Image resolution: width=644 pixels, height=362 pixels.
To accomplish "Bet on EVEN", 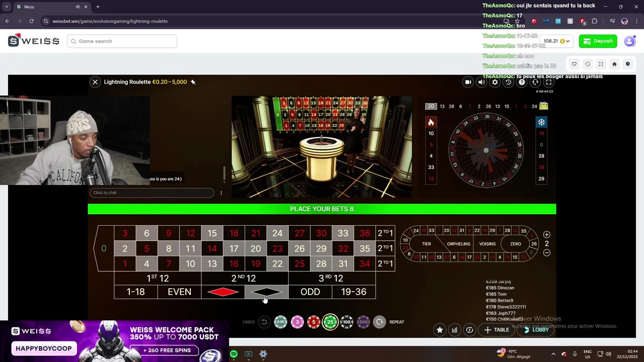I will [x=179, y=292].
